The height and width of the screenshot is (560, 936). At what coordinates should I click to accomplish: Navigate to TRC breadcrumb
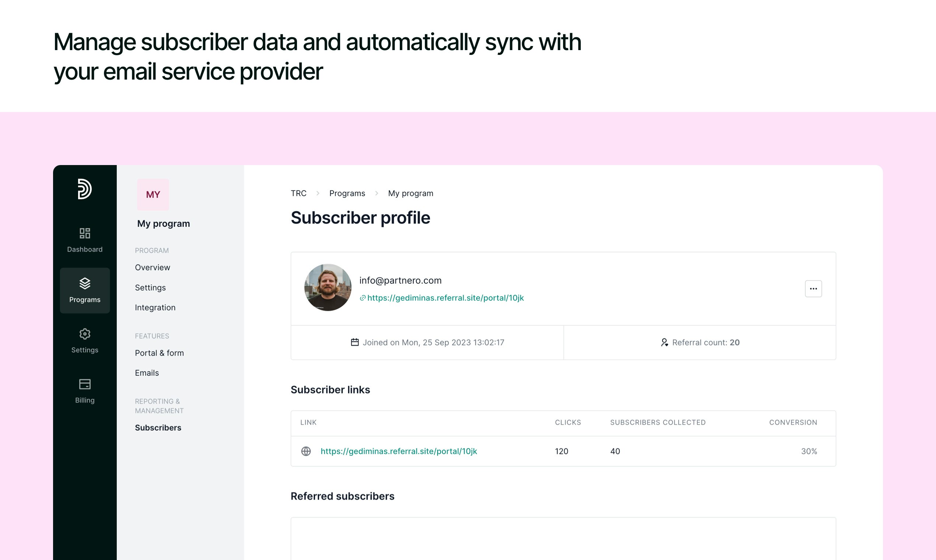click(298, 193)
